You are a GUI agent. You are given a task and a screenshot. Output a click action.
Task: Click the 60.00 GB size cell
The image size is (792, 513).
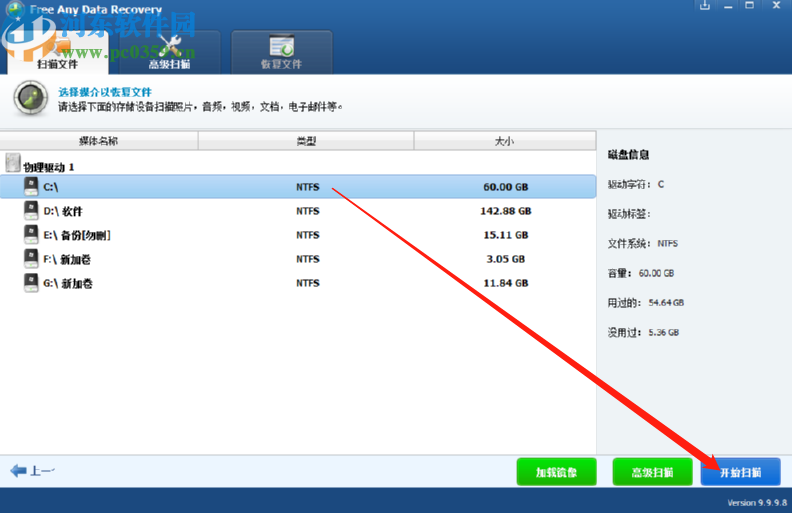click(506, 187)
